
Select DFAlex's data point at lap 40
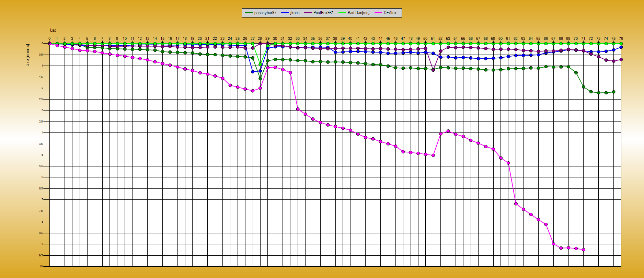350,130
